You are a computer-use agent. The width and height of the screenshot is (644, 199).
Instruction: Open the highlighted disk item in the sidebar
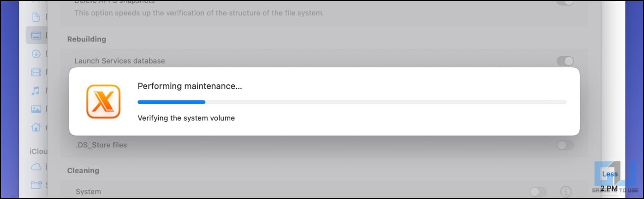pos(36,35)
